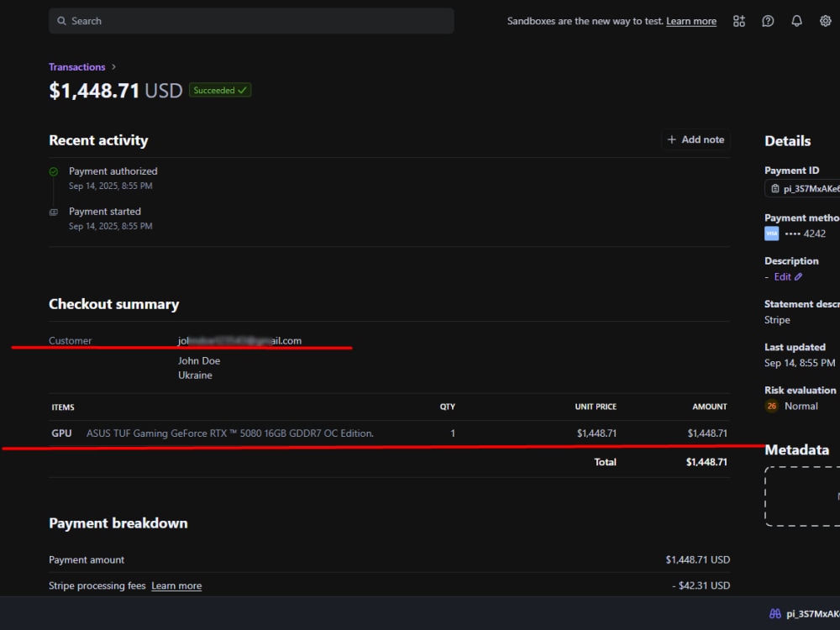Click the Succeeded status badge
The image size is (840, 630).
pos(219,90)
